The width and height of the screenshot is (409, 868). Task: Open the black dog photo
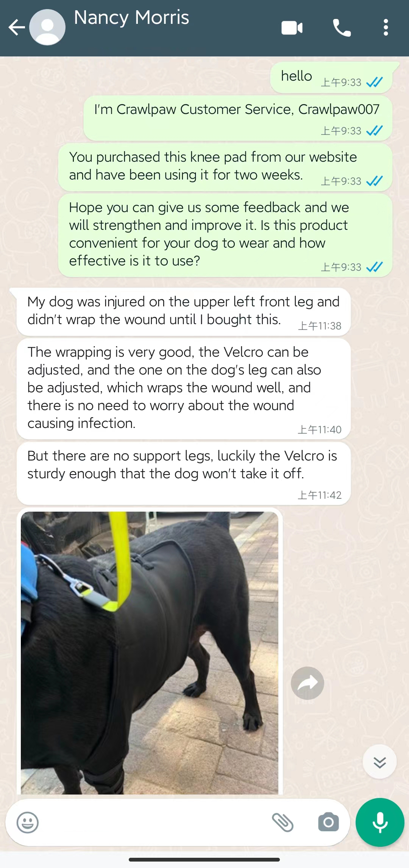[x=150, y=653]
